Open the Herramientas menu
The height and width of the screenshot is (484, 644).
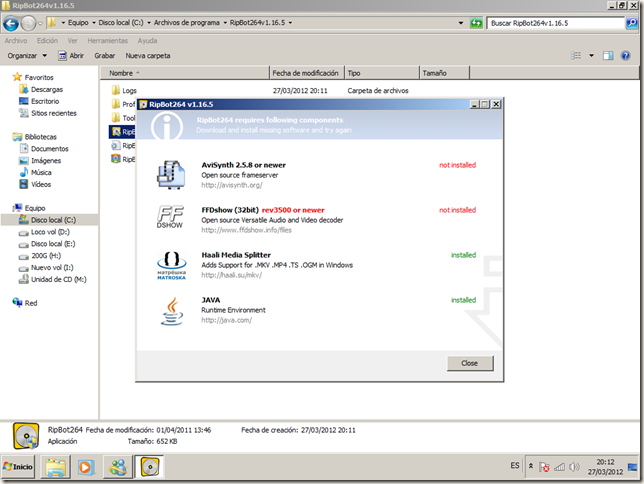pos(108,41)
